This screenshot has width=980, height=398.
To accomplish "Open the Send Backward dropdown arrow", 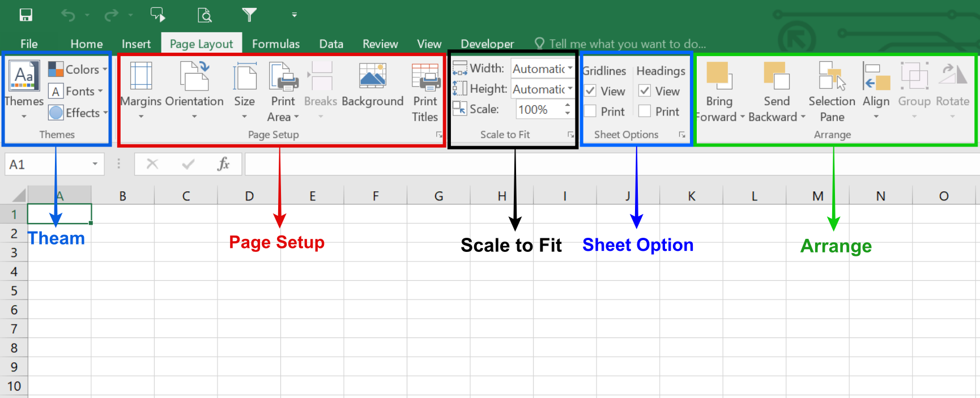I will click(x=803, y=117).
